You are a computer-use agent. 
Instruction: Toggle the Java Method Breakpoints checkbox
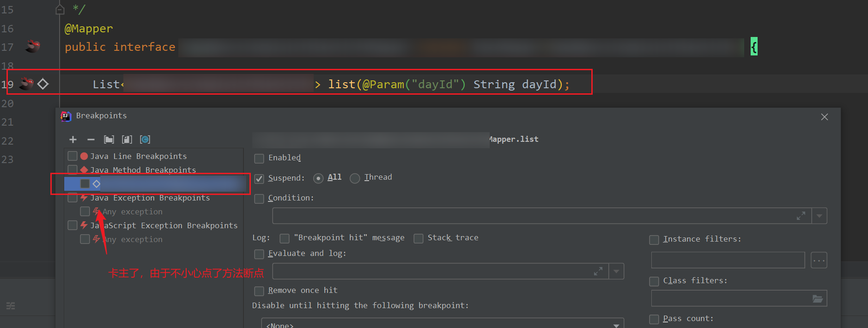click(73, 169)
